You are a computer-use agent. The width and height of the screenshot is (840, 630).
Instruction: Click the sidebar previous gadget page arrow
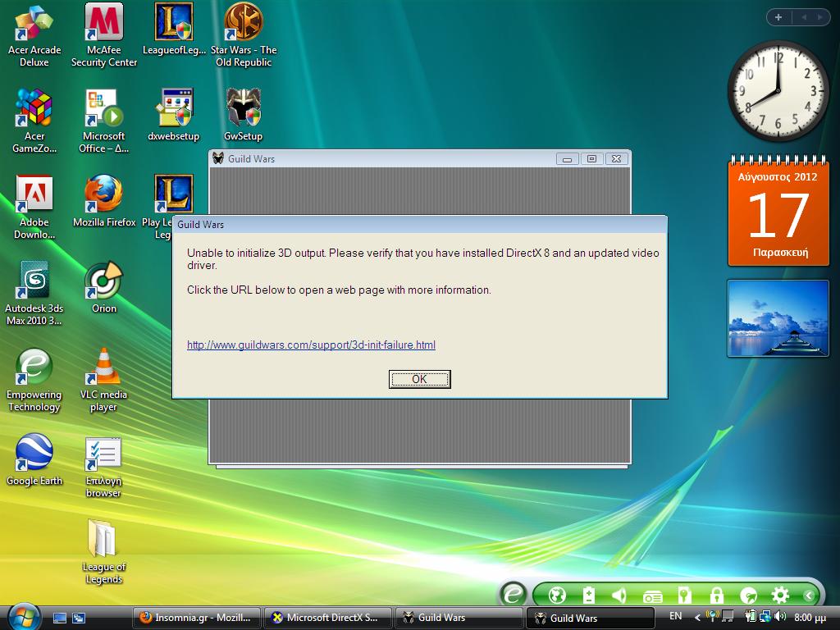[804, 17]
